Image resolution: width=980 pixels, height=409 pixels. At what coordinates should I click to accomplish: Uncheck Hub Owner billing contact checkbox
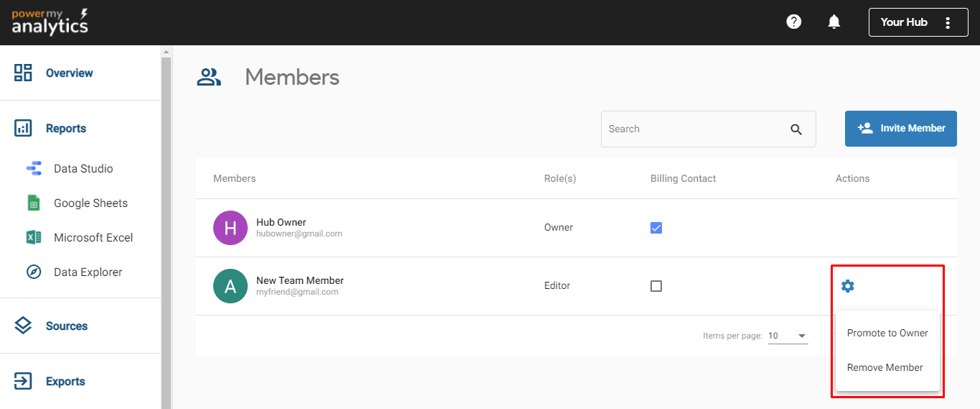tap(656, 228)
